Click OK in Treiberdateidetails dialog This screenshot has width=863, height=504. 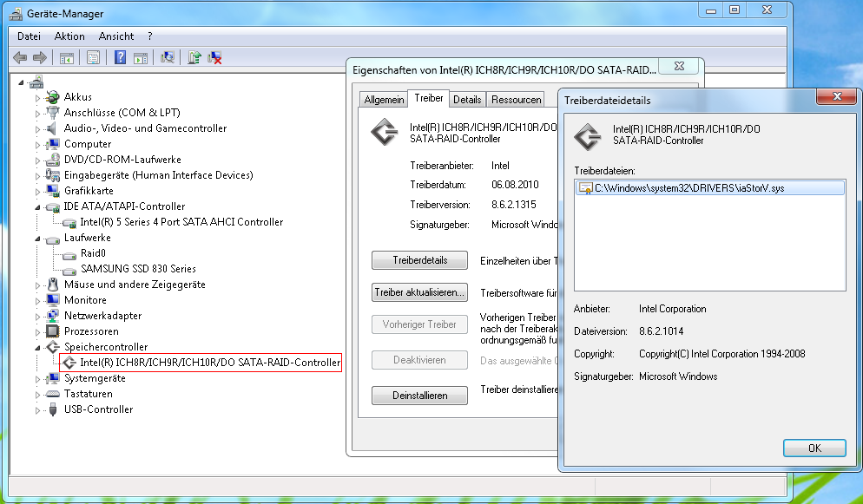click(x=814, y=448)
